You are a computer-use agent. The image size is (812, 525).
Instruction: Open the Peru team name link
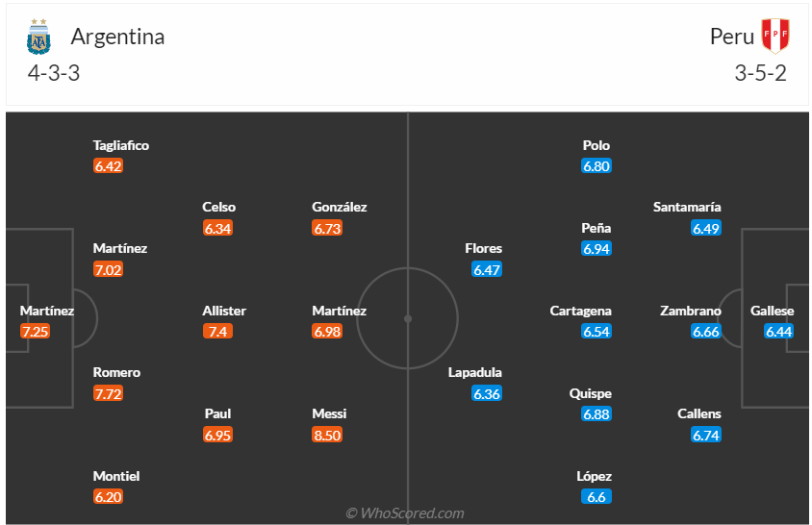pyautogui.click(x=732, y=37)
